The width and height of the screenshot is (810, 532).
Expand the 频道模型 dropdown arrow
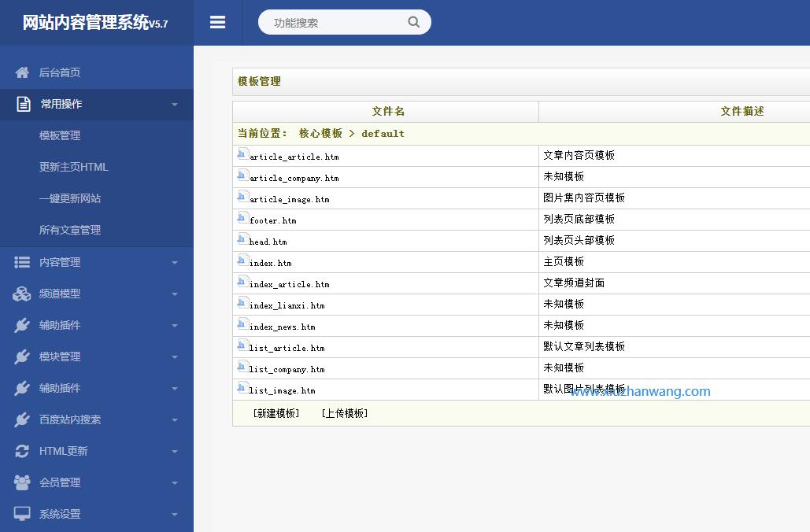[175, 294]
